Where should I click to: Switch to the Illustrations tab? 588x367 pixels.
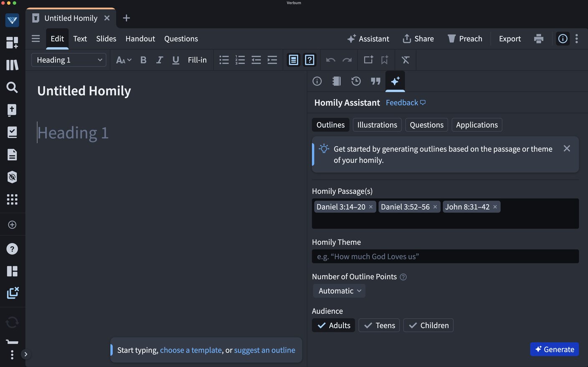coord(377,124)
